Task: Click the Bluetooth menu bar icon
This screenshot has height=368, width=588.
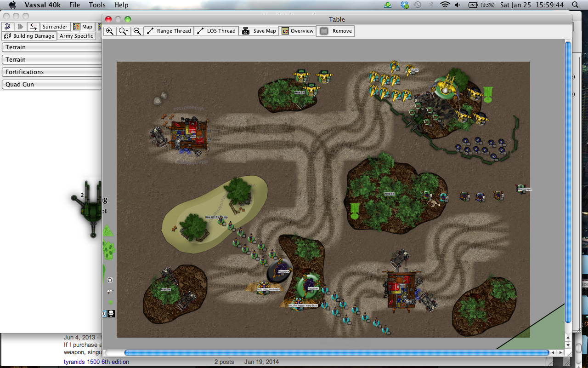Action: click(431, 5)
